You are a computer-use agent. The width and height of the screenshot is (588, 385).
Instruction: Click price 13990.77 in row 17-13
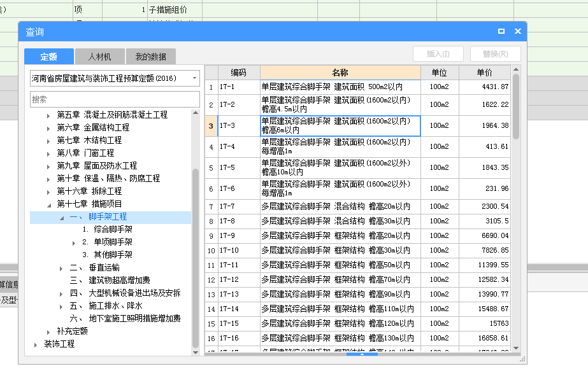(x=485, y=294)
